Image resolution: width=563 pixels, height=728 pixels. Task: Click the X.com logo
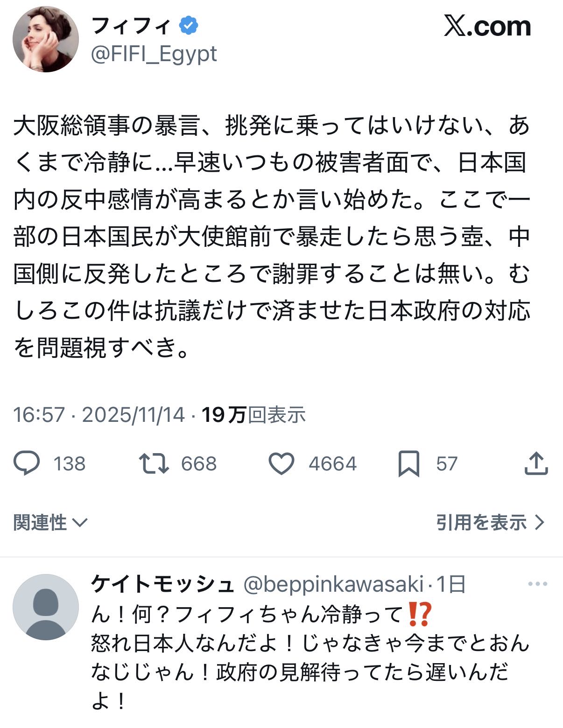(487, 27)
